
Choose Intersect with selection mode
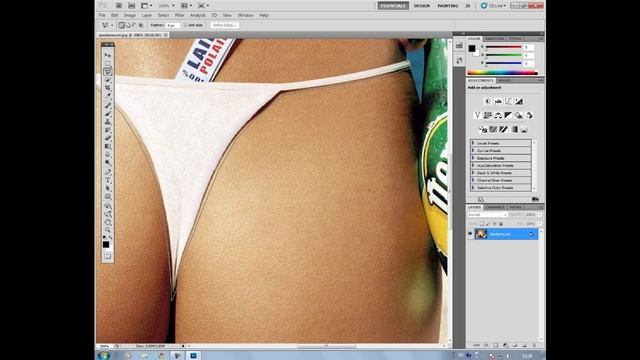[x=141, y=25]
